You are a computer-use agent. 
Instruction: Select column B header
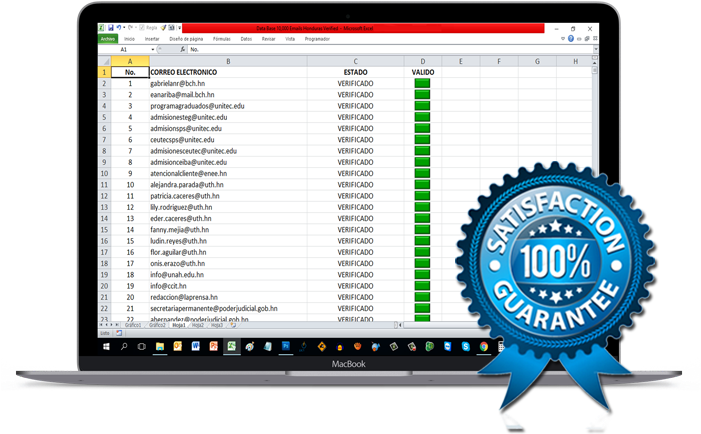point(228,61)
